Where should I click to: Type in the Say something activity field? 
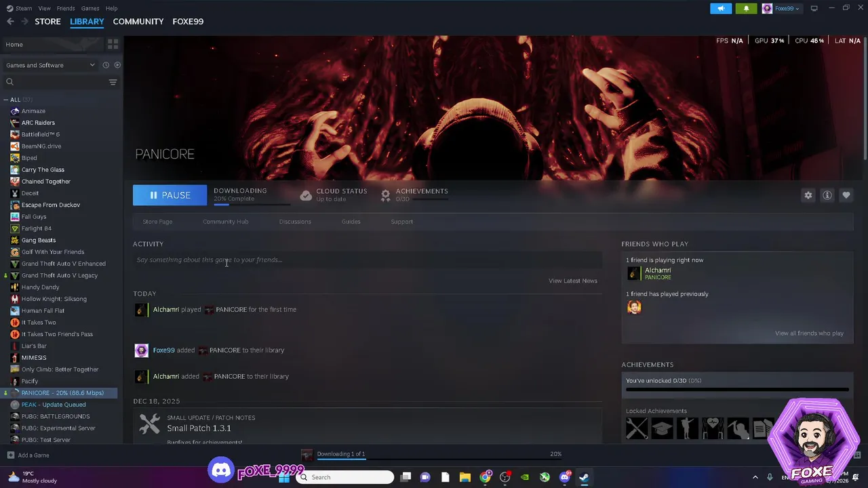(367, 260)
